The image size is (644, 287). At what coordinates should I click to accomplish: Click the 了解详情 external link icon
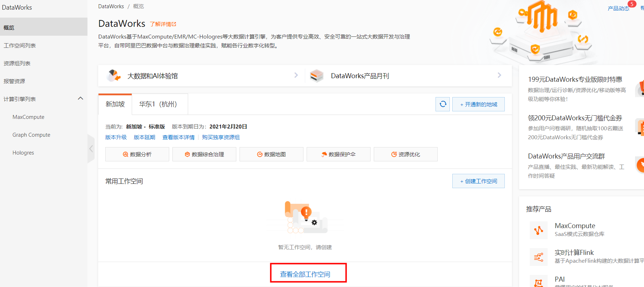(x=174, y=24)
